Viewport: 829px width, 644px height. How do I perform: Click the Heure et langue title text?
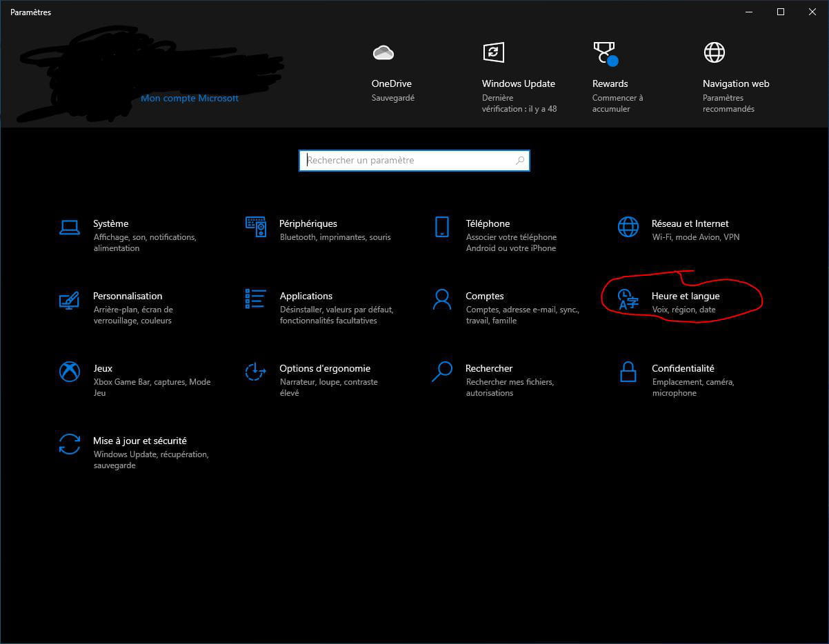pos(686,296)
